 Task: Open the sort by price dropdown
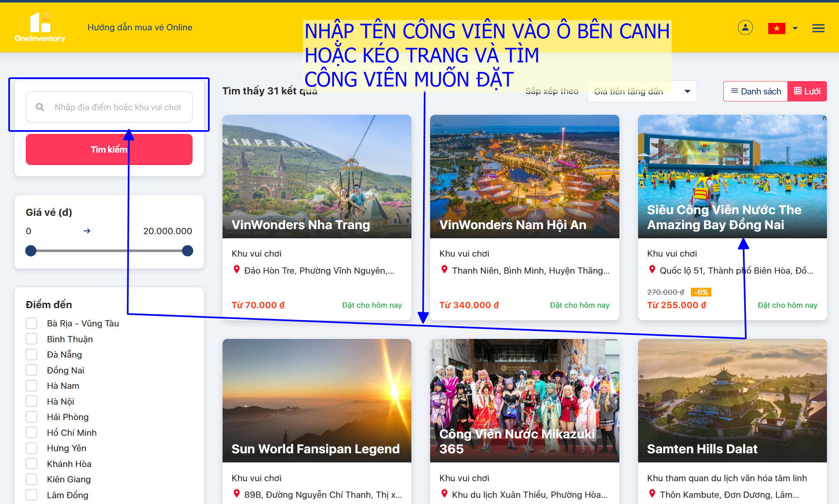(x=641, y=91)
